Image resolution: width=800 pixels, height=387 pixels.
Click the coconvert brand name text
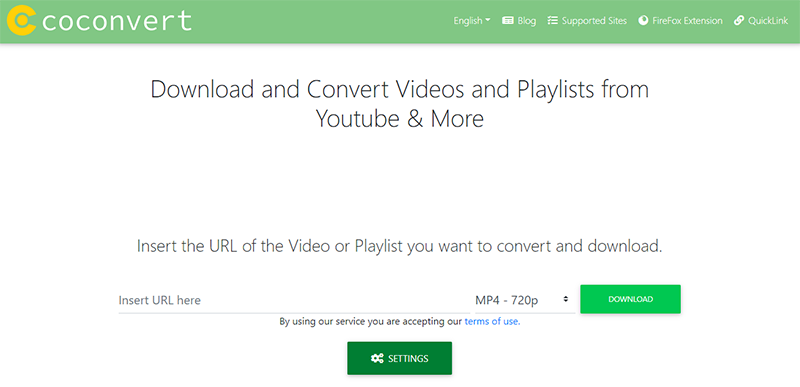(117, 20)
